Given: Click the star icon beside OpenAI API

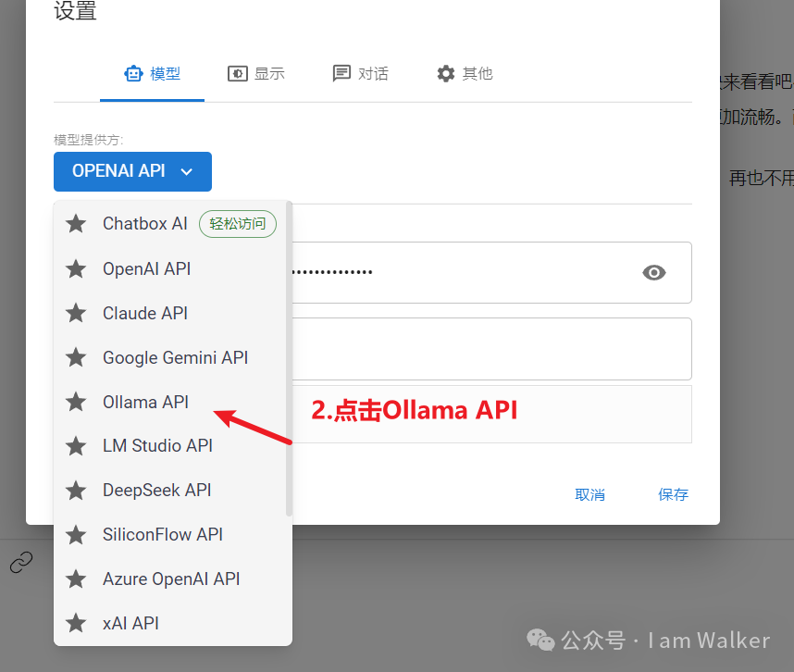Looking at the screenshot, I should [76, 268].
